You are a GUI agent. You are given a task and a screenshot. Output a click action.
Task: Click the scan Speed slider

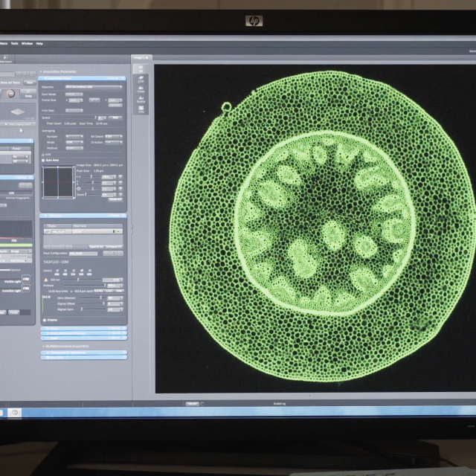[81, 118]
